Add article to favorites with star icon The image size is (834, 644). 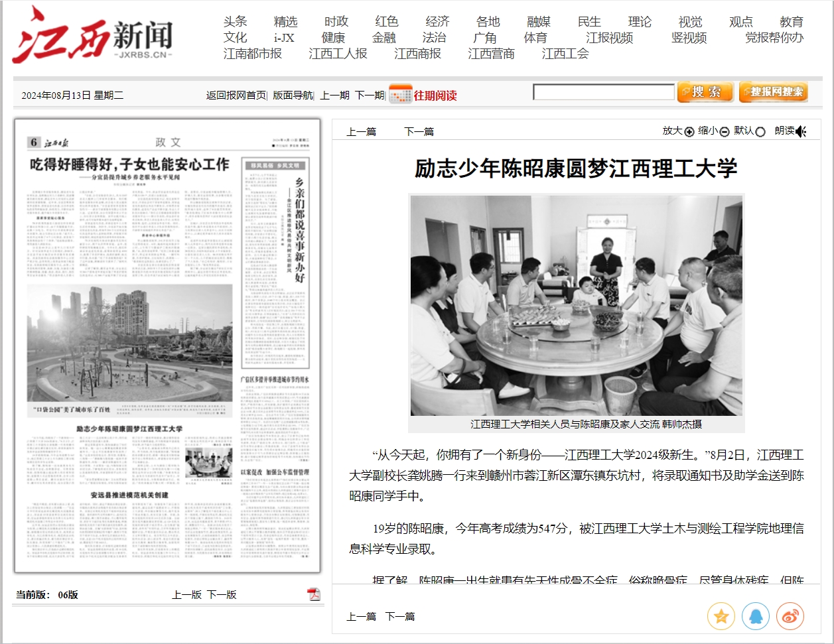pyautogui.click(x=721, y=617)
